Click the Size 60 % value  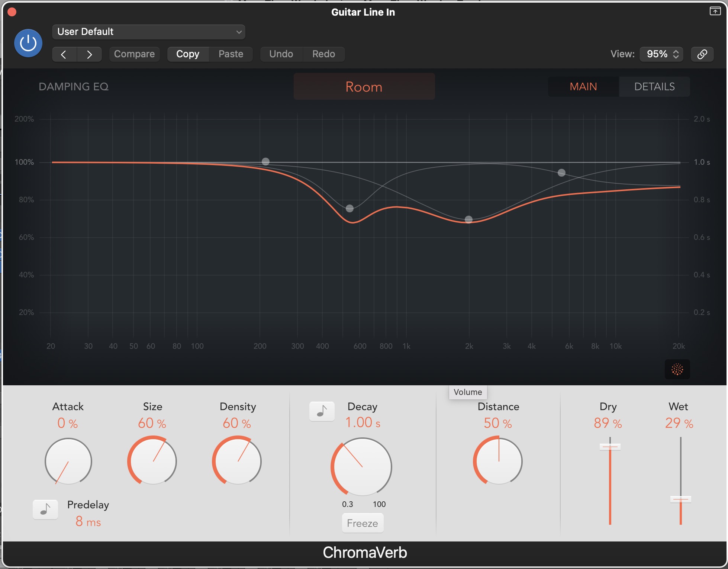[x=152, y=423]
